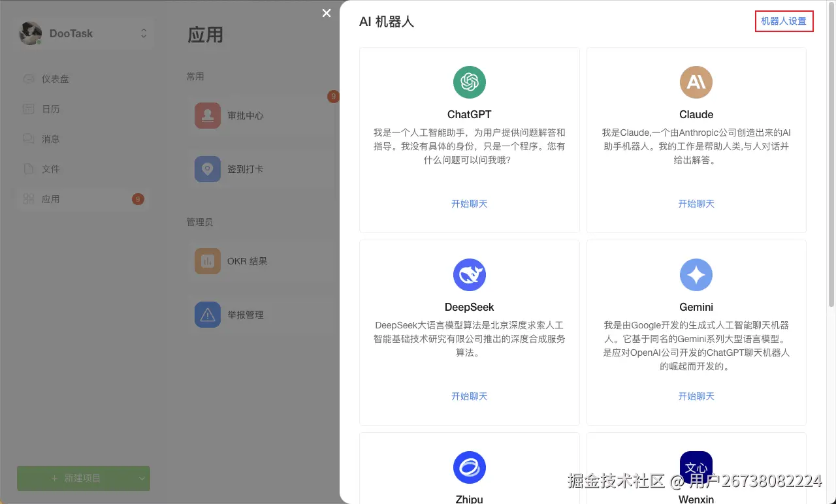The width and height of the screenshot is (836, 504).
Task: Open the 日历 menu item
Action: tap(84, 109)
